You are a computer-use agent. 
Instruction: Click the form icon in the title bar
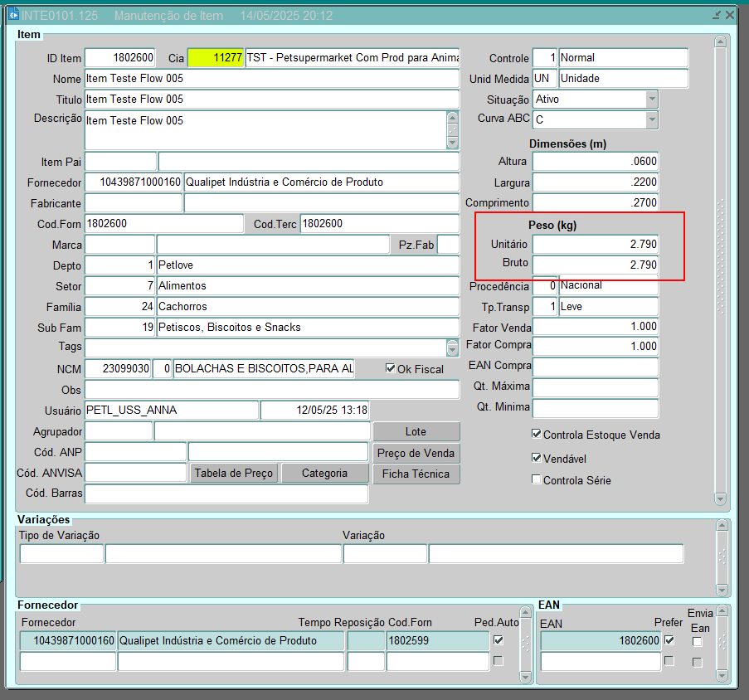(13, 15)
